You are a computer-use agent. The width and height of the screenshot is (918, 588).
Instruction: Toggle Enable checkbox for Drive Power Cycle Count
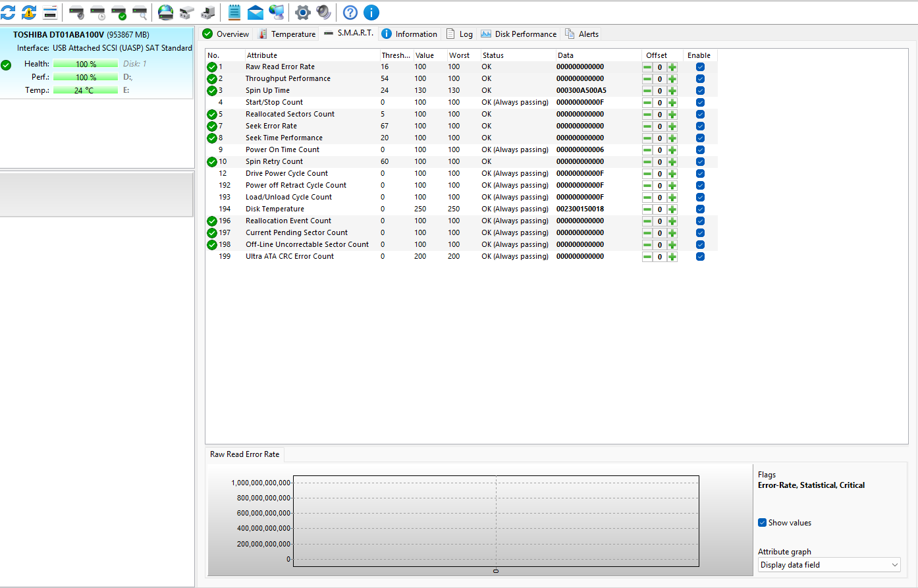700,174
